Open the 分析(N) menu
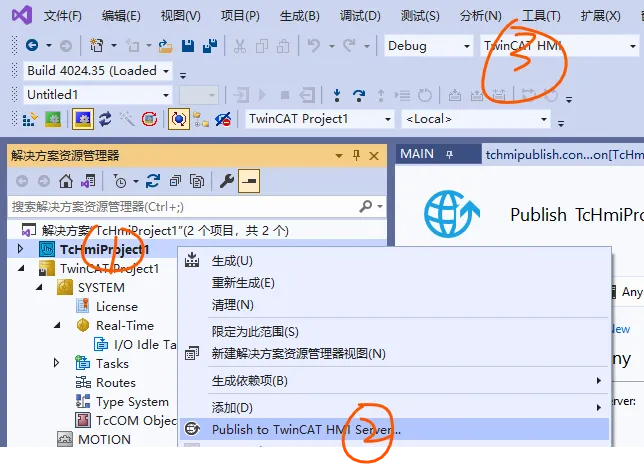The width and height of the screenshot is (644, 466). [481, 16]
